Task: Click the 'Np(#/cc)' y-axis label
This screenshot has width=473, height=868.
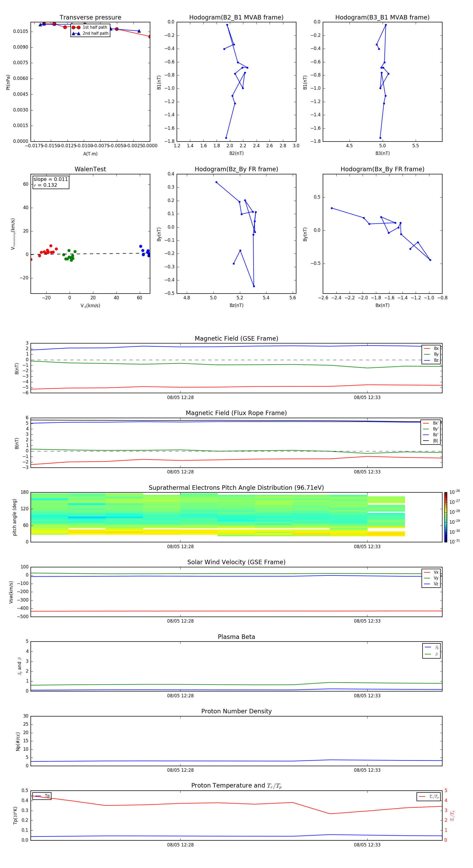Action: [x=18, y=741]
